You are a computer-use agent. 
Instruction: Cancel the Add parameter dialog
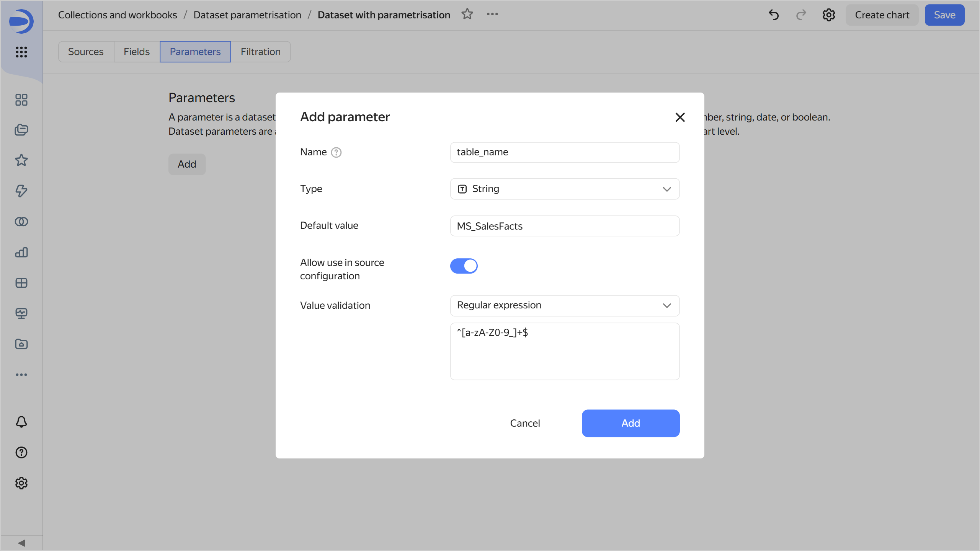525,423
